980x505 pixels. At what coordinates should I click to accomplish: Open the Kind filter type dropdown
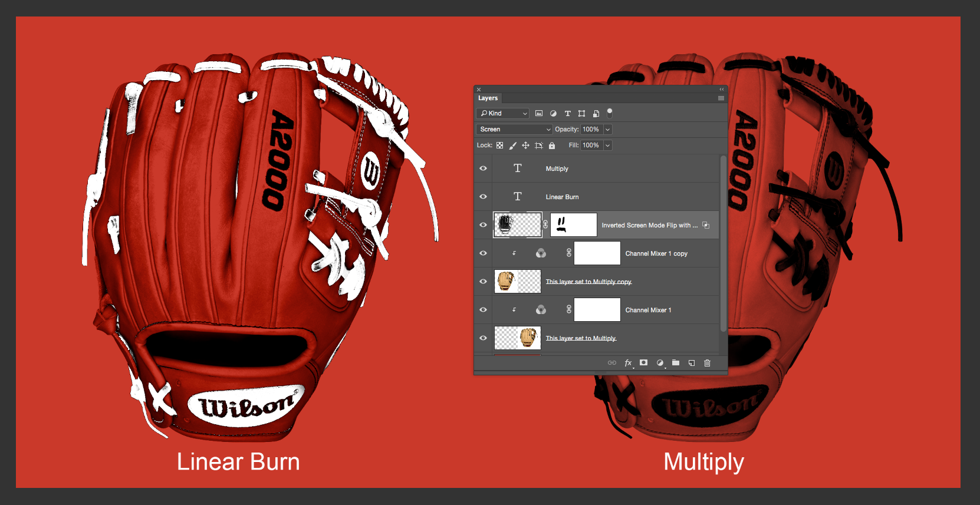pyautogui.click(x=502, y=113)
